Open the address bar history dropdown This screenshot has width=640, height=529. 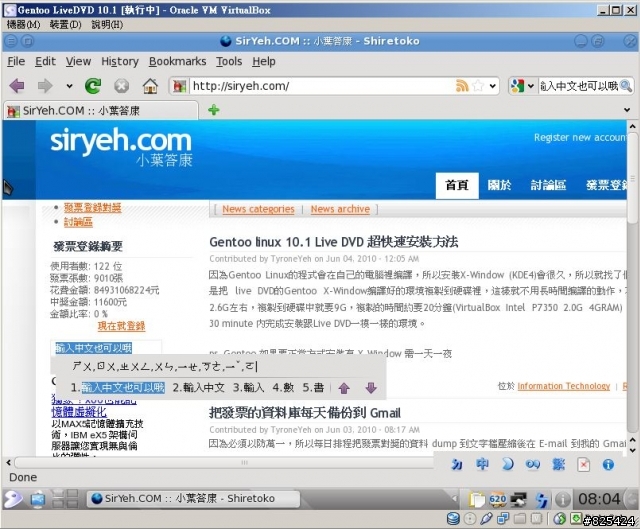point(493,86)
